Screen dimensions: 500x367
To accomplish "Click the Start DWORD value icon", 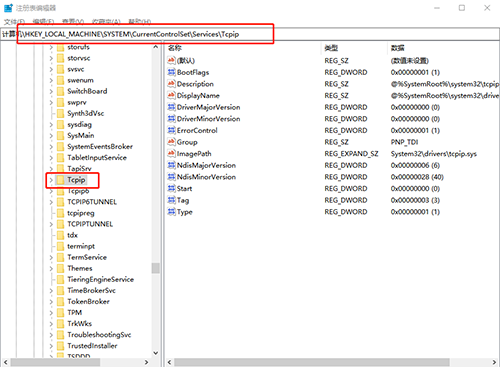I will tap(171, 189).
